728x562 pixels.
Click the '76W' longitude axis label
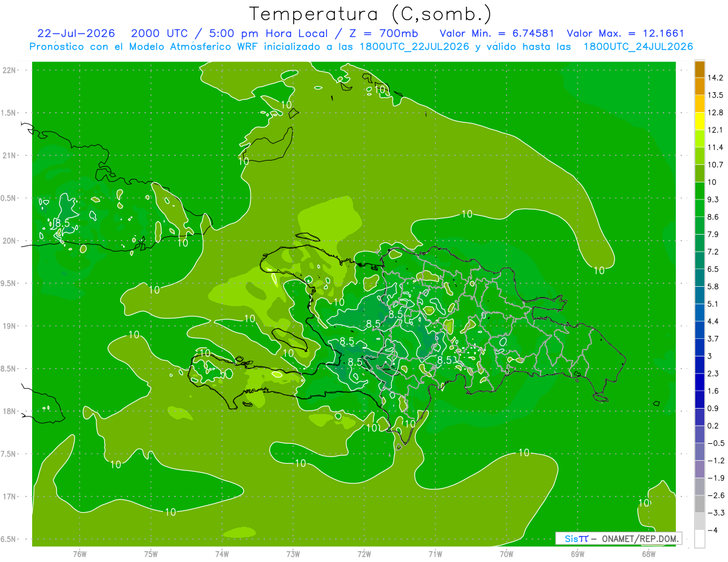tap(79, 554)
